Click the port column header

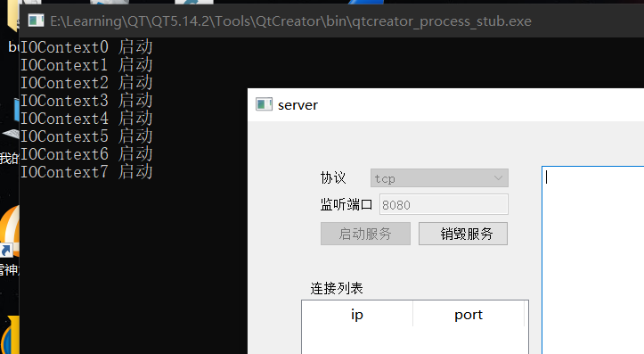[x=469, y=315]
